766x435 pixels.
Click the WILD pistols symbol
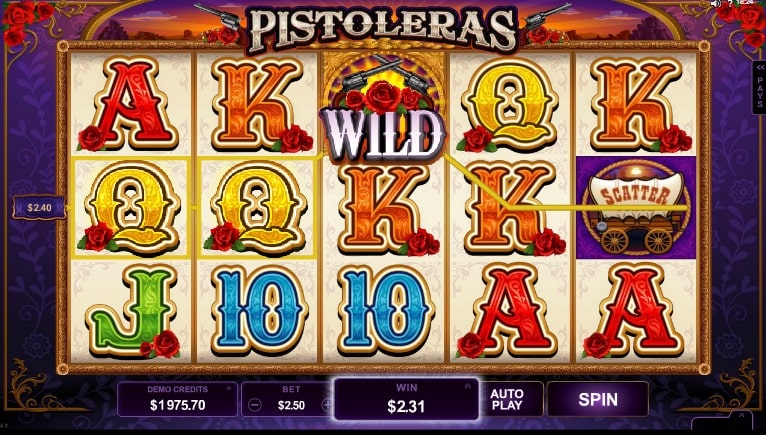(x=383, y=108)
